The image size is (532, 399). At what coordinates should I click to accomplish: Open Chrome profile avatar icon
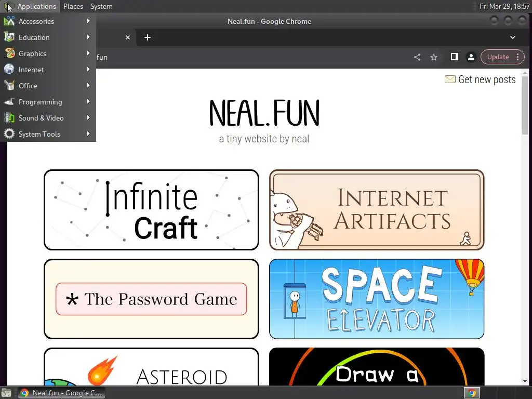471,57
